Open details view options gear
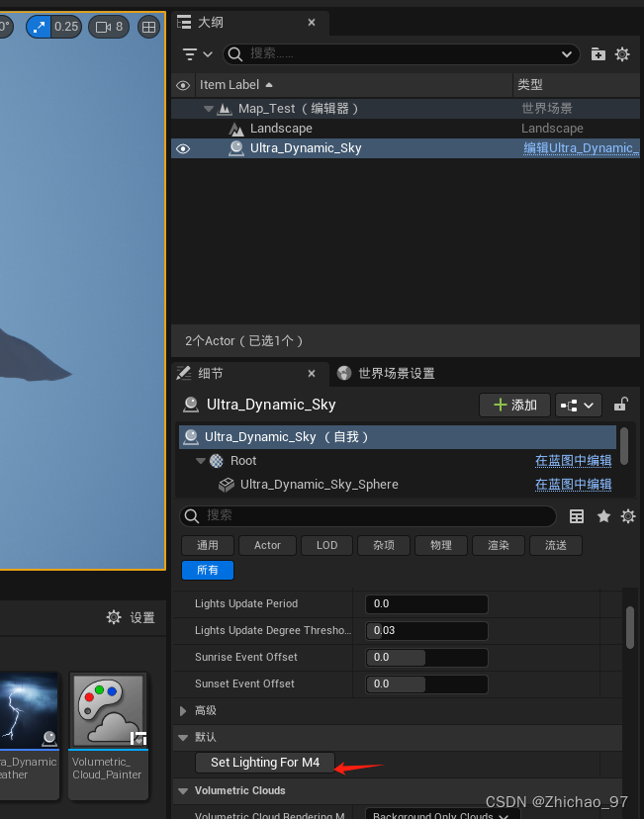The width and height of the screenshot is (644, 819). coord(628,516)
